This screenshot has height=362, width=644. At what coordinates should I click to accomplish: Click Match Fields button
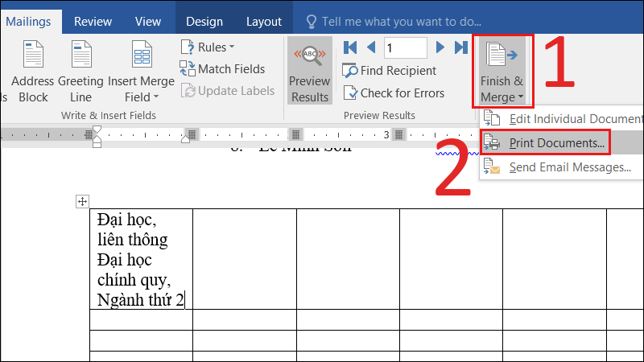(222, 69)
